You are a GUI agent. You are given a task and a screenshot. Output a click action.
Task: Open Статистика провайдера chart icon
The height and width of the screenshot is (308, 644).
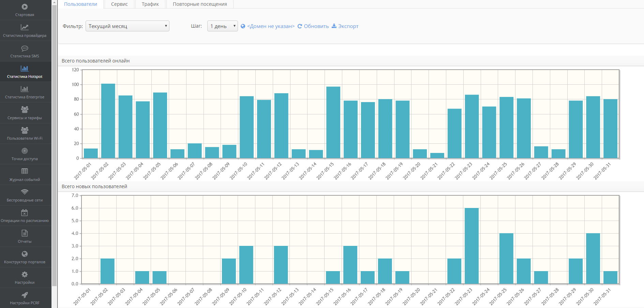[25, 27]
